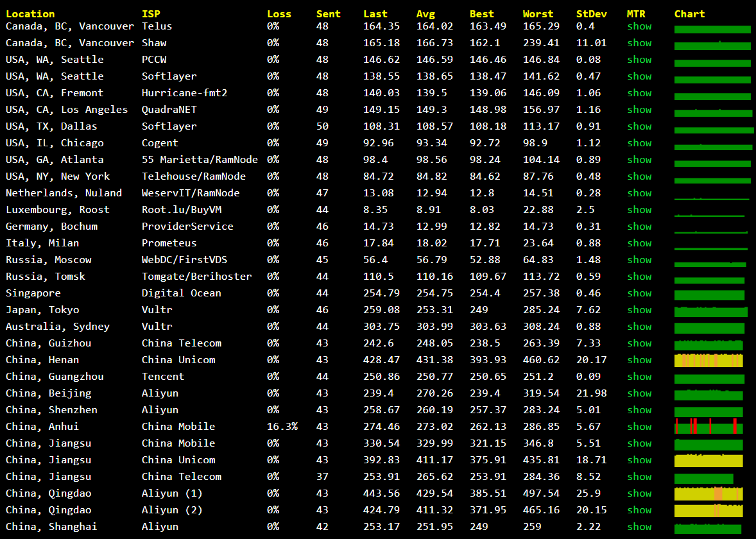Open show link for China Mobile Anhui

coord(639,427)
